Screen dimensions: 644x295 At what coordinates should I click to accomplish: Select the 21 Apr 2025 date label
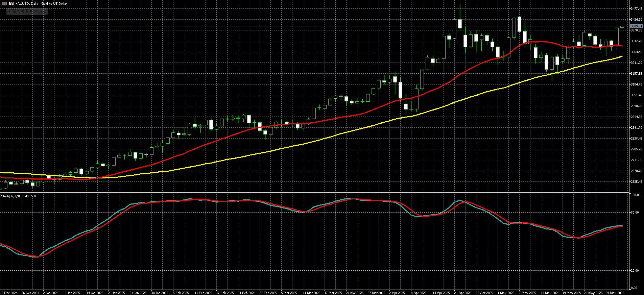click(462, 293)
